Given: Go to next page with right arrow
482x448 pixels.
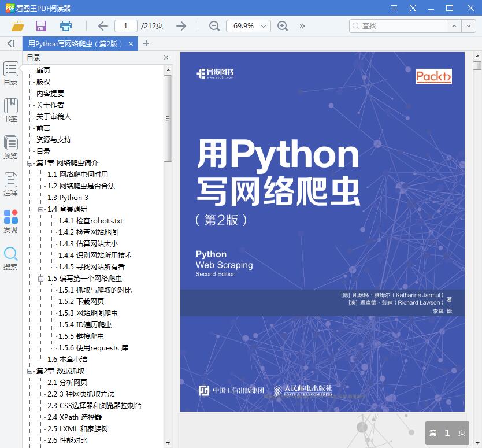Looking at the screenshot, I should (x=181, y=26).
